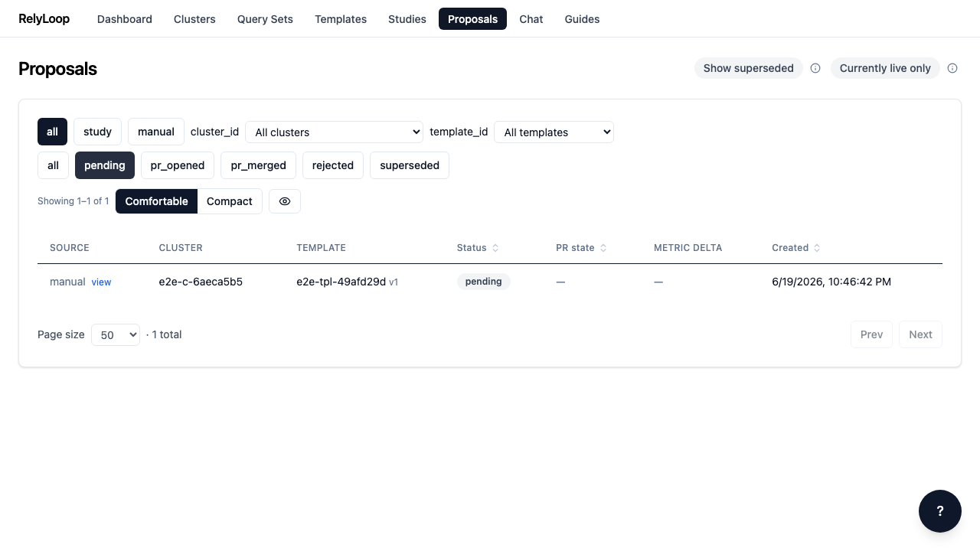Viewport: 980px width, 551px height.
Task: Filter by pr_merged status
Action: [259, 165]
